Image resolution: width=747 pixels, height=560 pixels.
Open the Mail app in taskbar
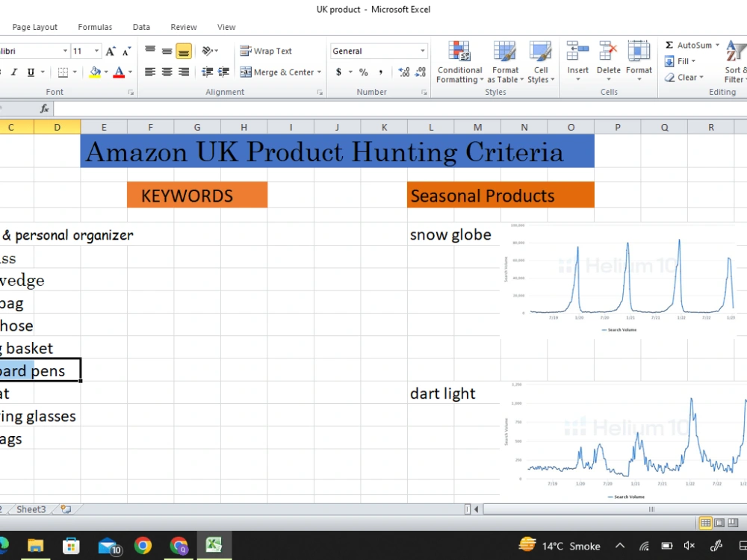tap(109, 547)
